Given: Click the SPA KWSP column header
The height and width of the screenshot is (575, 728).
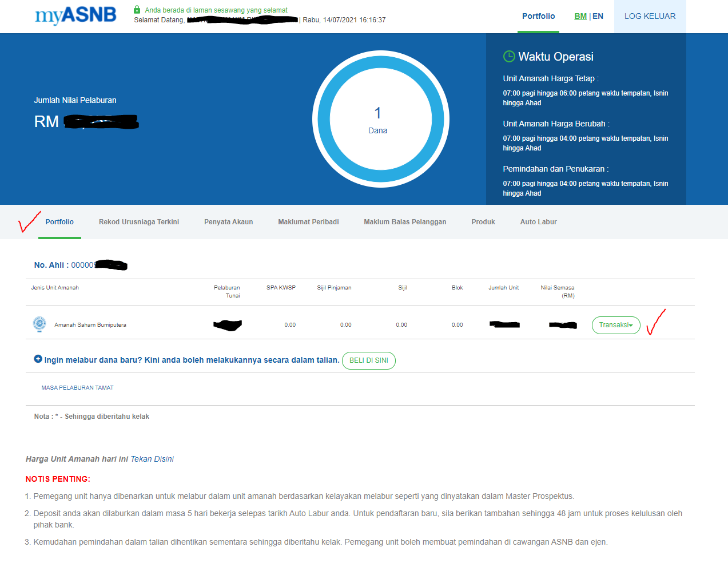Looking at the screenshot, I should (x=281, y=288).
